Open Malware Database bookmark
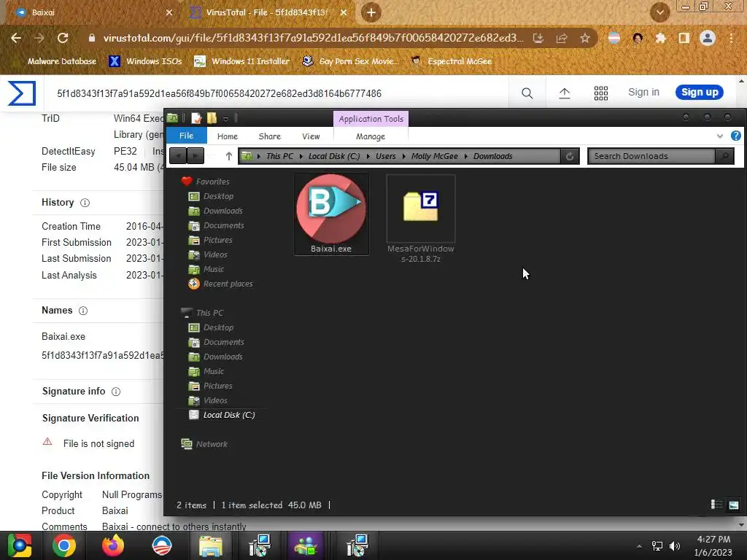 (x=62, y=61)
